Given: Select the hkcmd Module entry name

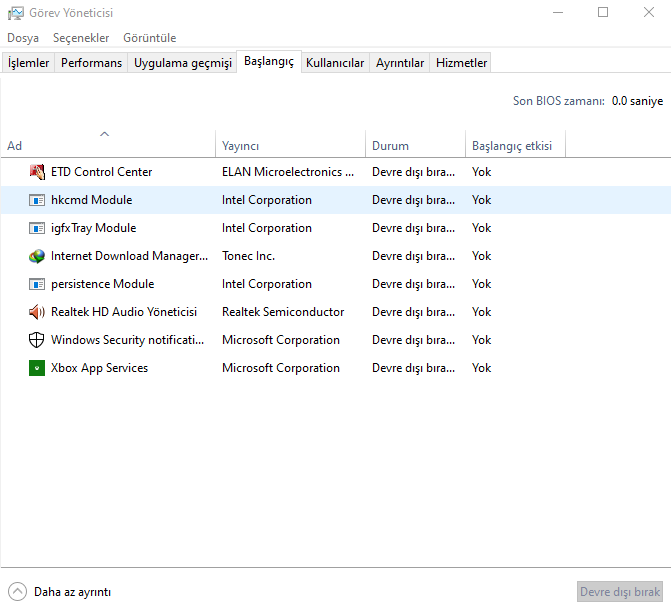Looking at the screenshot, I should 92,200.
